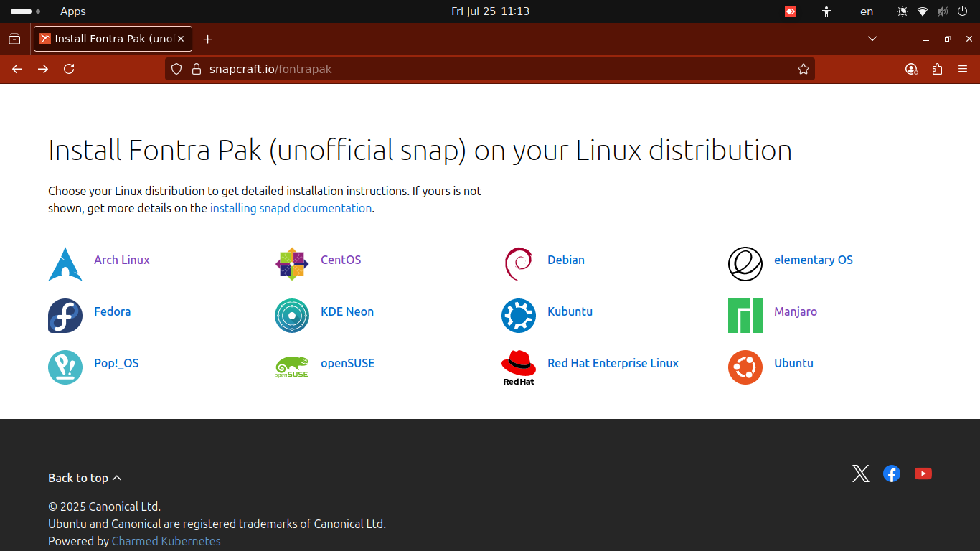Select the Install Fontra Pak tab
The image size is (980, 551).
coord(113,39)
